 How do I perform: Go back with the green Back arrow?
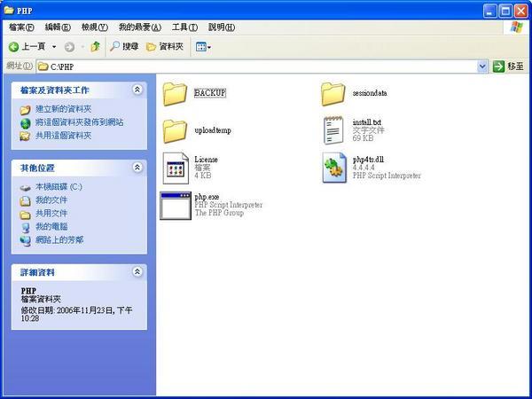(x=13, y=47)
